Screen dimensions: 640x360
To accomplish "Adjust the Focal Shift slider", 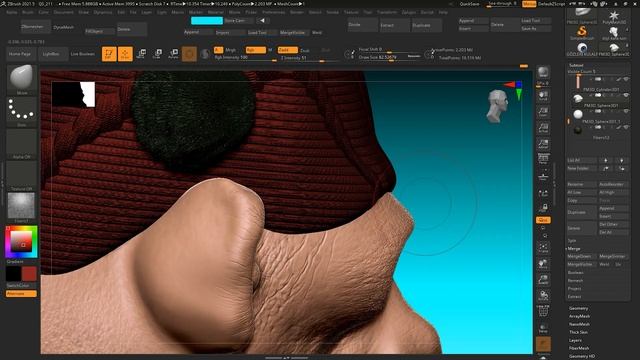I will (389, 50).
